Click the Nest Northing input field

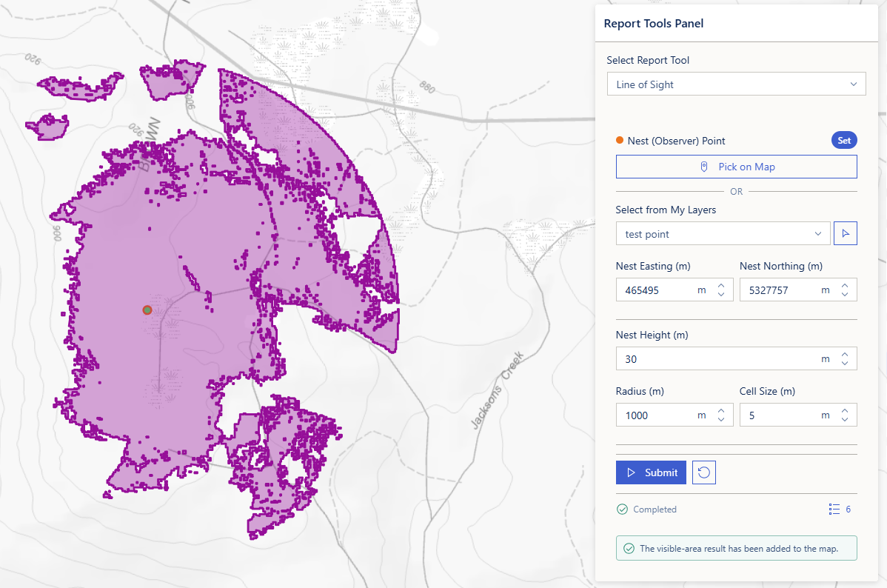798,290
